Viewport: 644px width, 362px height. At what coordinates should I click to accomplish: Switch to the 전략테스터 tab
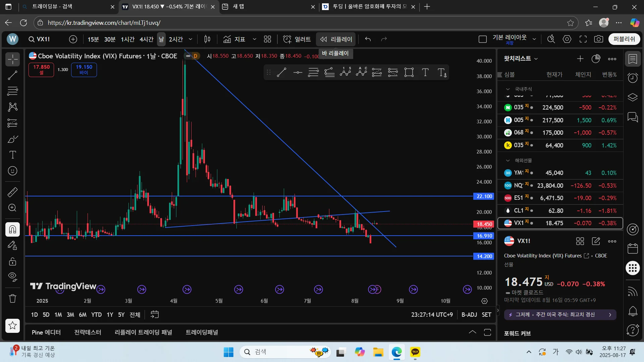(88, 332)
